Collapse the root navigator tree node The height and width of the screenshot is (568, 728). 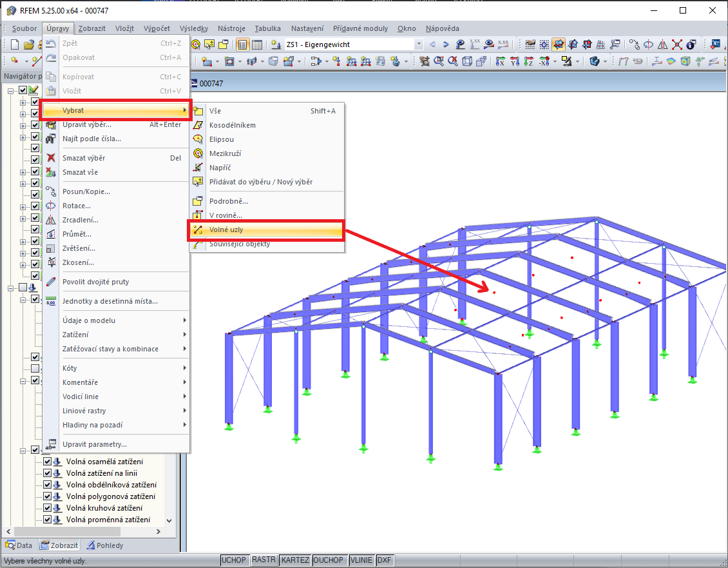11,91
